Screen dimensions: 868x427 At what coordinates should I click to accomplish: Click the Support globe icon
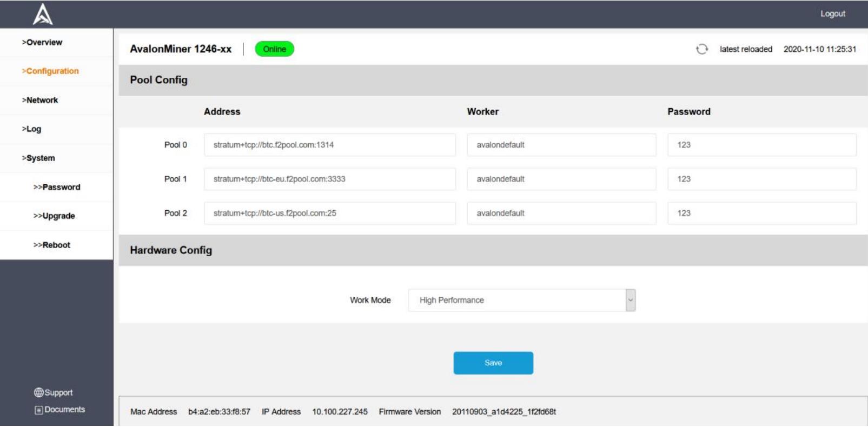(x=39, y=392)
